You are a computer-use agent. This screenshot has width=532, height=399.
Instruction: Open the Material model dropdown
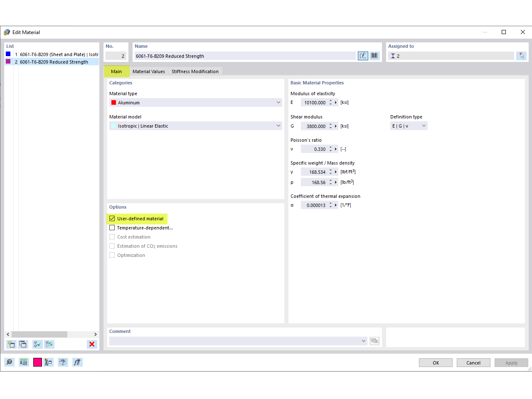[195, 126]
